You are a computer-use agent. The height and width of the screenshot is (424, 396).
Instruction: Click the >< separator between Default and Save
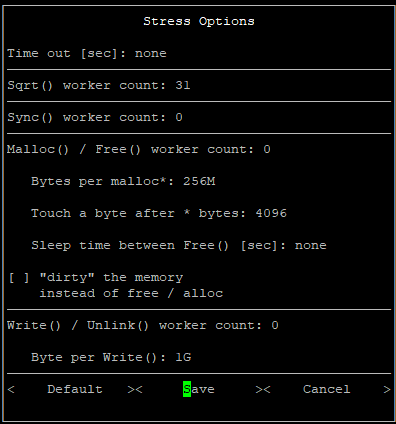pyautogui.click(x=135, y=389)
